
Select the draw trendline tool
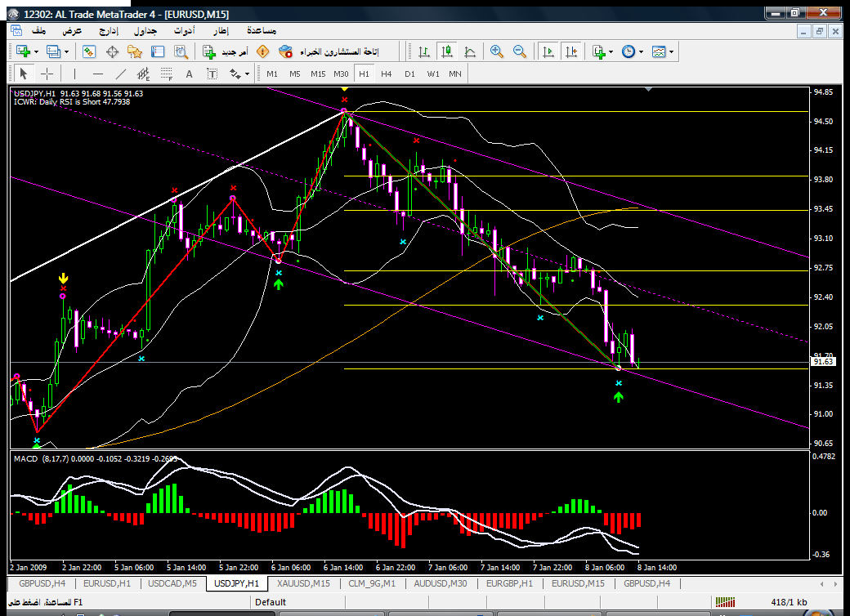click(x=121, y=74)
